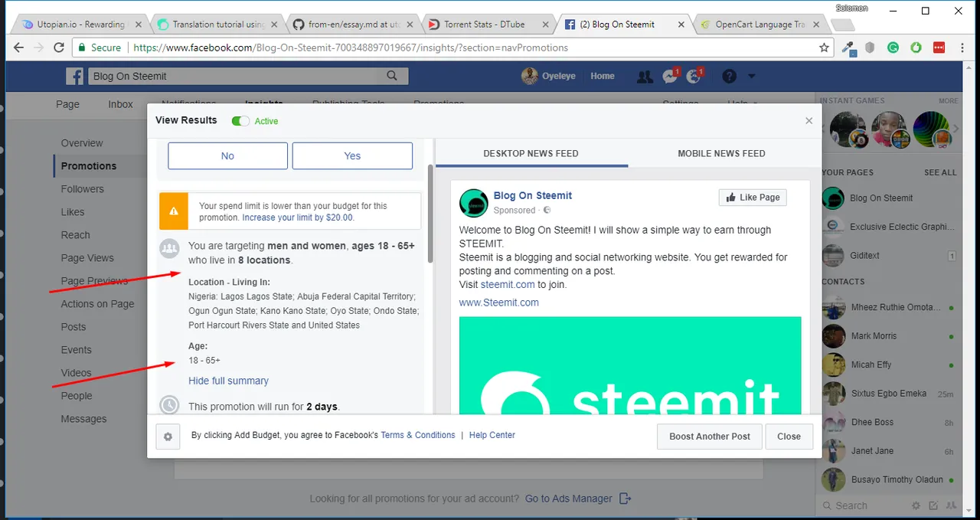980x520 pixels.
Task: Click the dialog summary scrollbar
Action: pos(430,214)
